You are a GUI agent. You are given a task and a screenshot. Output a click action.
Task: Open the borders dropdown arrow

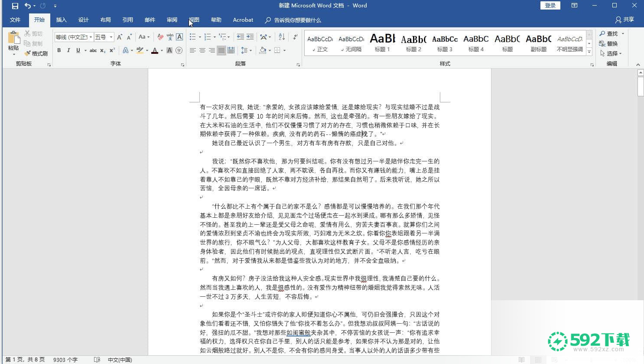(x=284, y=50)
